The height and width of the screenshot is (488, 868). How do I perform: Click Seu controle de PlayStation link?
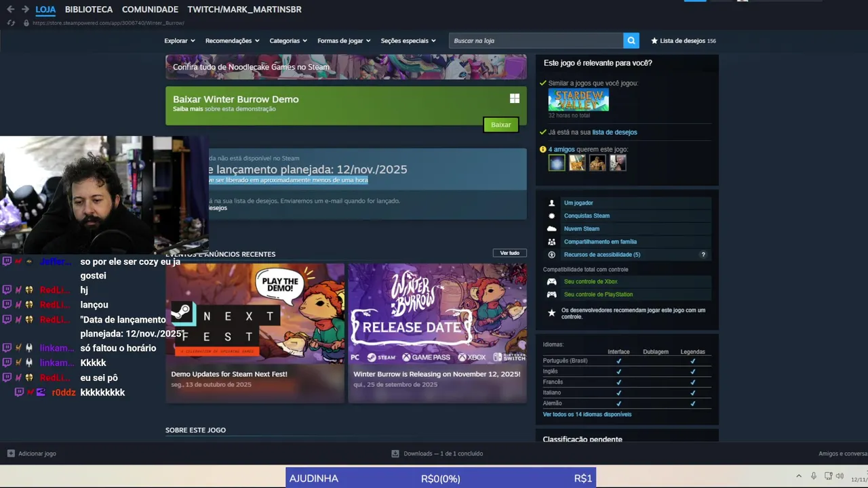[598, 294]
